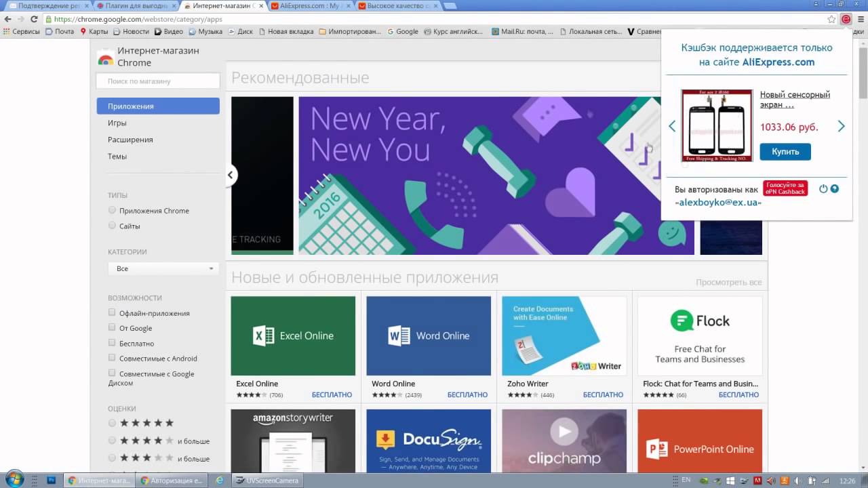The height and width of the screenshot is (488, 868).
Task: Click 'Просмотреть все' for new apps
Action: [729, 282]
